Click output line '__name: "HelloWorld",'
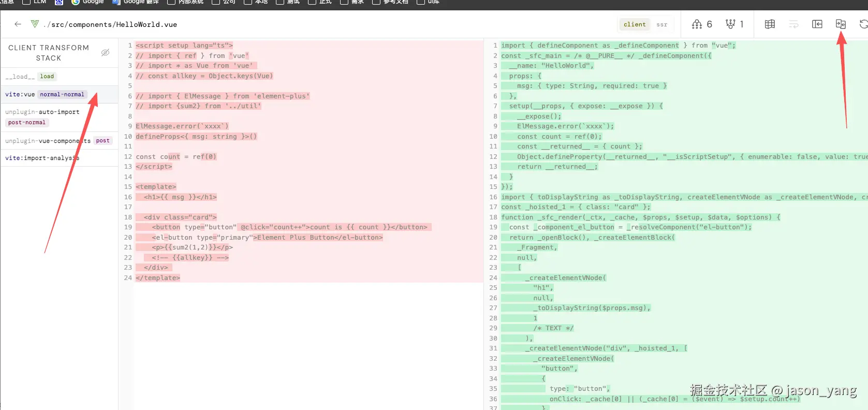Image resolution: width=868 pixels, height=410 pixels. click(551, 66)
